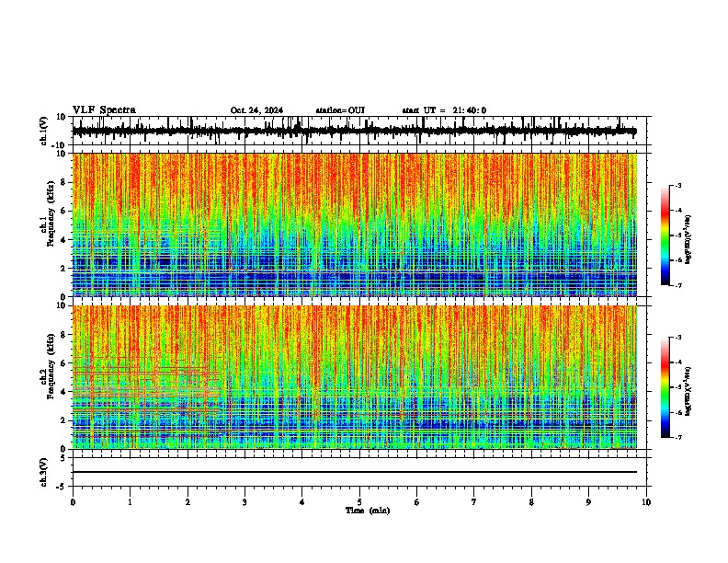Click the ch.1 color bar log(PSD) label
Screen dimensions: 728x563
[x=688, y=240]
